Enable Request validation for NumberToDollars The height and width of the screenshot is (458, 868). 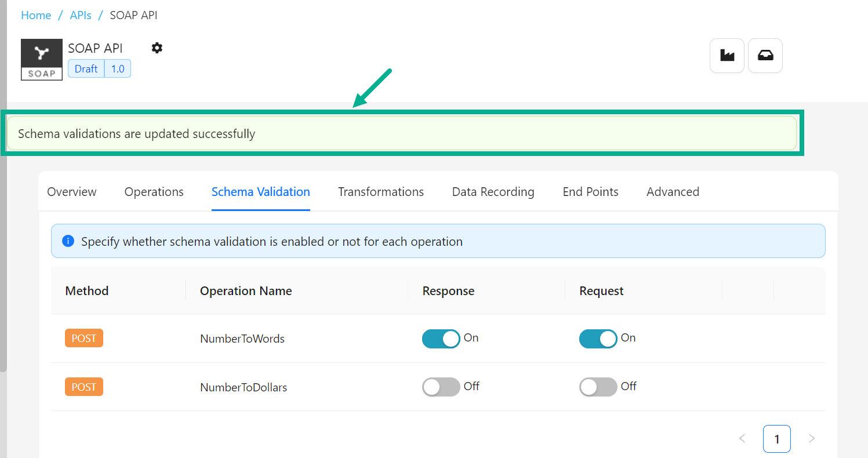click(598, 387)
